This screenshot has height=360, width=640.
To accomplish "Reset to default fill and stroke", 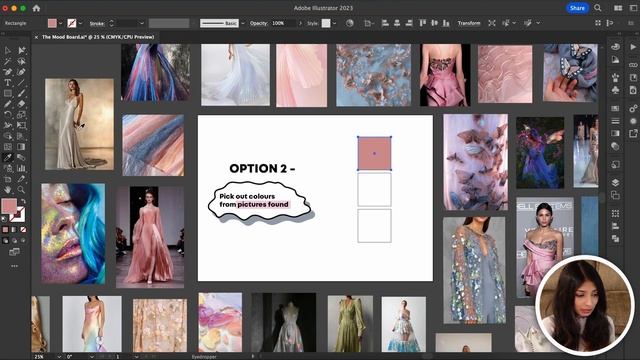I will click(4, 219).
